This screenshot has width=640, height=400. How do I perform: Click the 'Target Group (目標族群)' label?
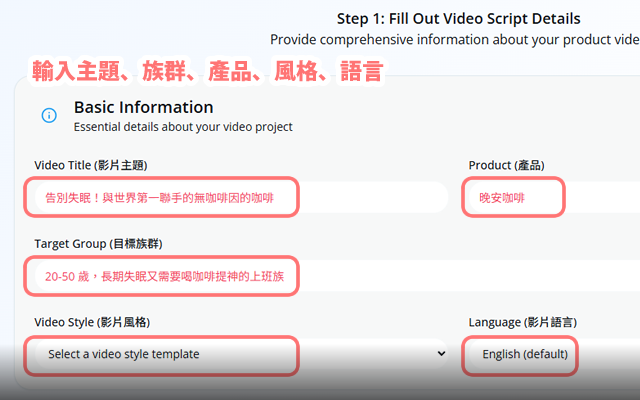[x=98, y=243]
